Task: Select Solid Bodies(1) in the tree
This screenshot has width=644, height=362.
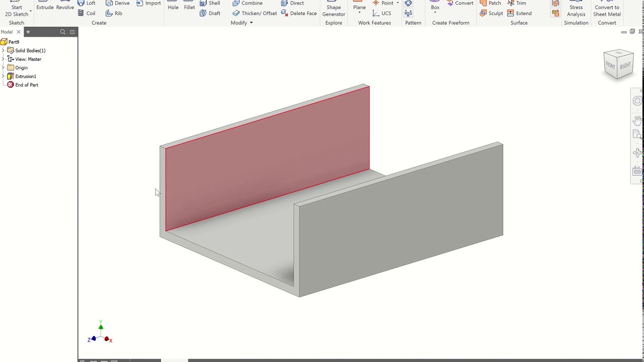Action: click(26, 50)
